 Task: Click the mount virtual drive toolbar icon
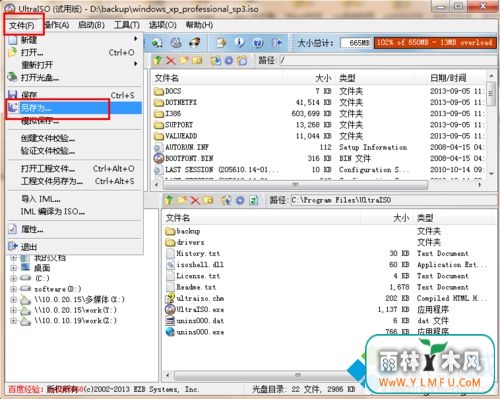tap(176, 43)
